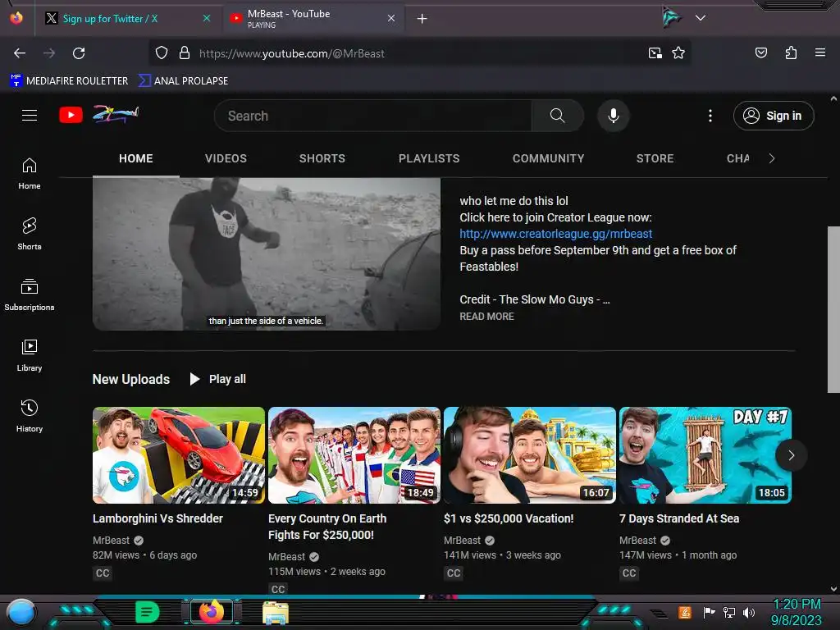
Task: Open the Start orb on taskbar
Action: [x=21, y=612]
